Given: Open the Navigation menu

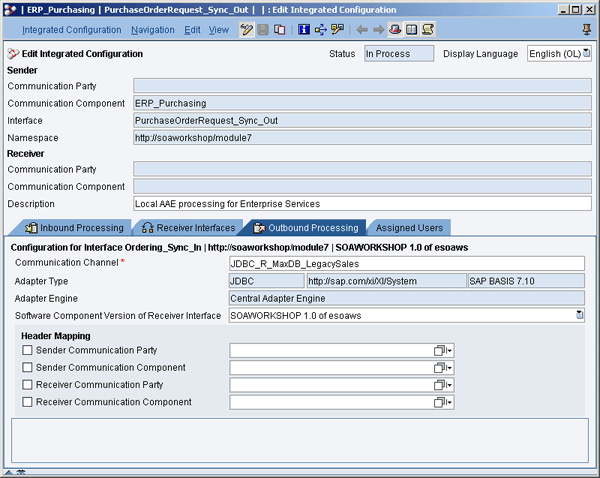Looking at the screenshot, I should point(152,30).
